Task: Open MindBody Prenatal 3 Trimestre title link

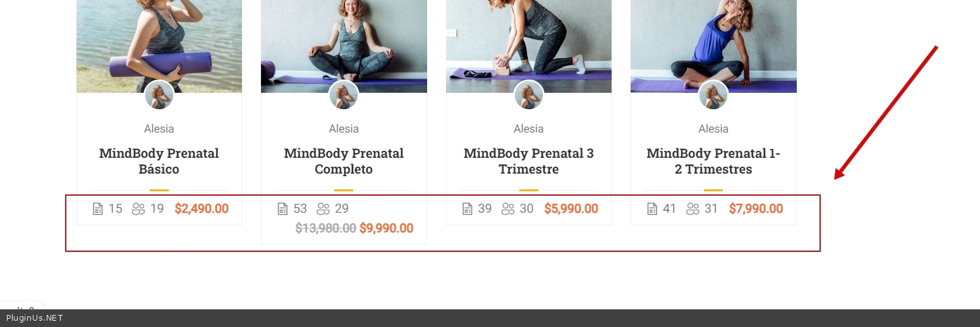Action: (529, 161)
